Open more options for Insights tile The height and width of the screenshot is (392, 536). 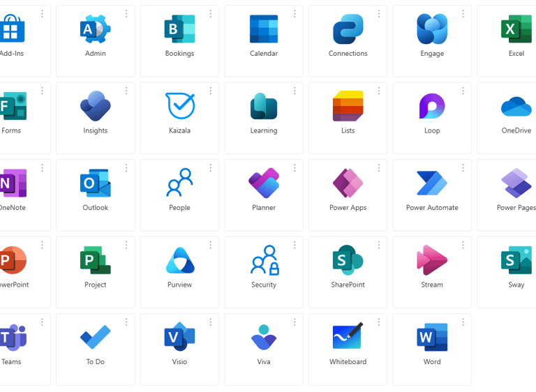coord(126,91)
